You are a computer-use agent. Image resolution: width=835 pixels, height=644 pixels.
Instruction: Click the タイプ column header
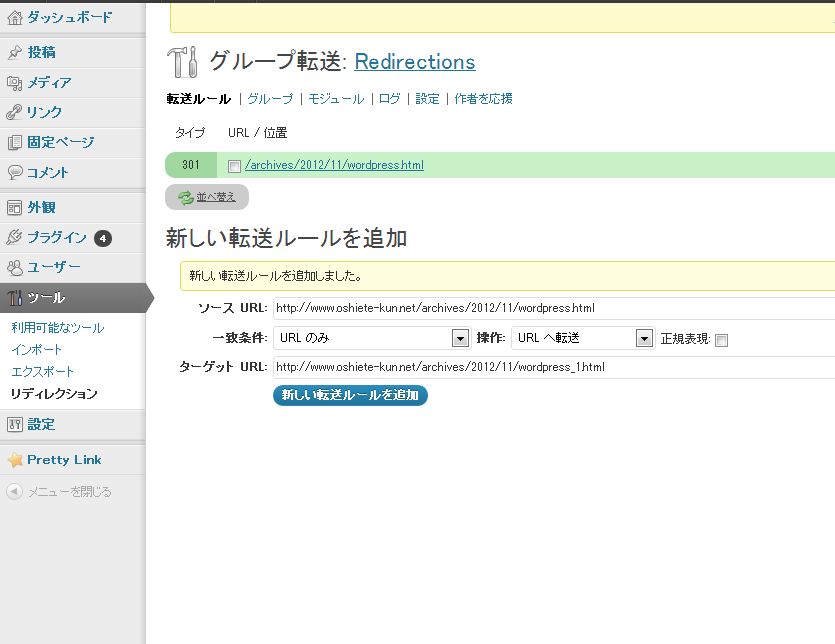tap(190, 133)
